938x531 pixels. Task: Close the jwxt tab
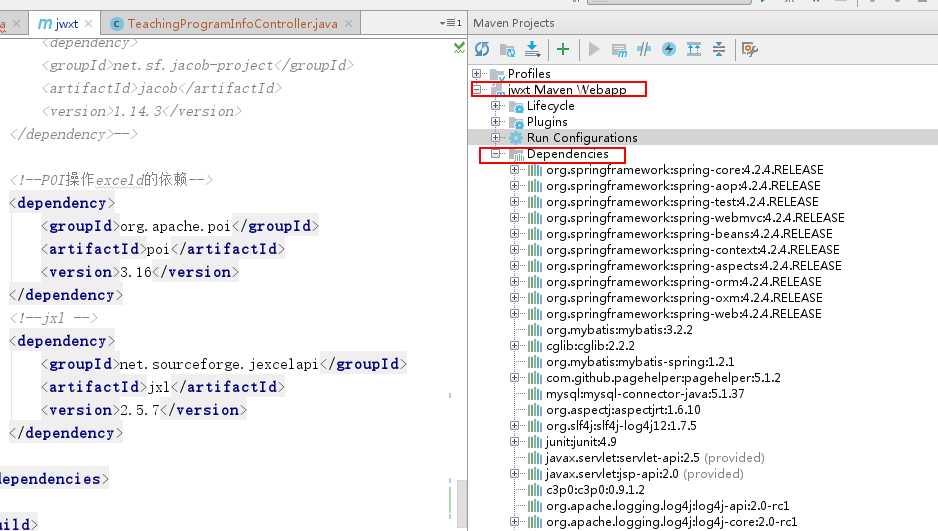[89, 23]
